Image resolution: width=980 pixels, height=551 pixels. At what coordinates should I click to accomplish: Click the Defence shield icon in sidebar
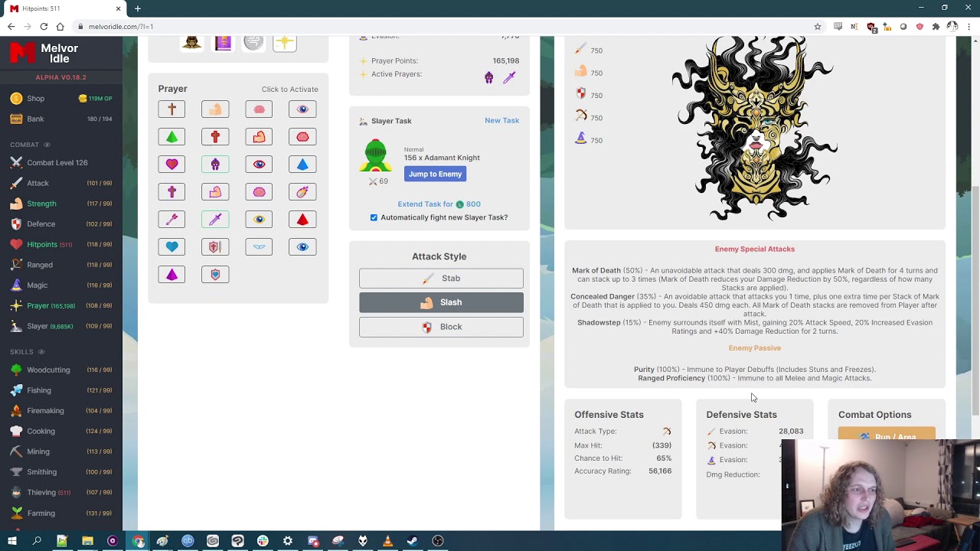pos(16,224)
